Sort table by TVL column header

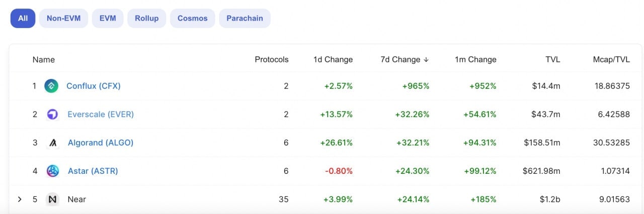point(552,59)
